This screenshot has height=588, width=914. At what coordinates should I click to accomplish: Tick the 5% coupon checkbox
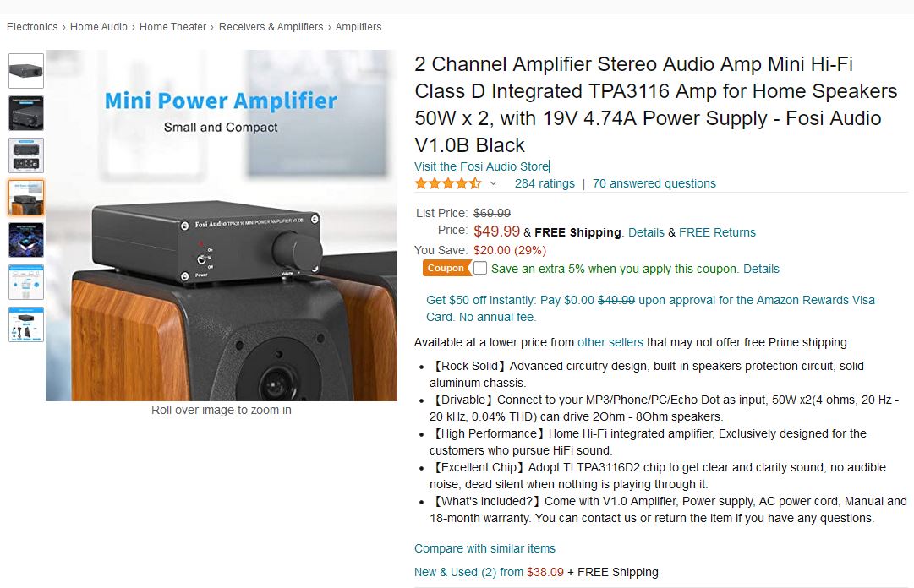point(480,268)
